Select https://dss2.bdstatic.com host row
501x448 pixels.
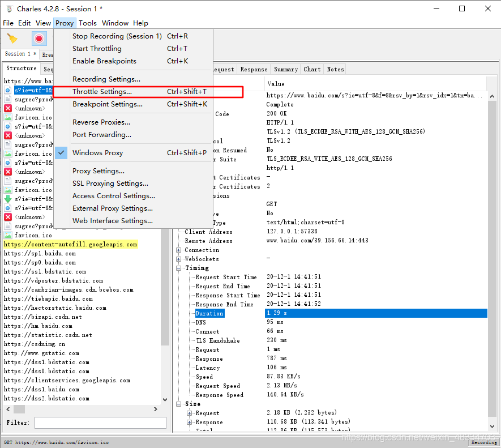point(46,398)
